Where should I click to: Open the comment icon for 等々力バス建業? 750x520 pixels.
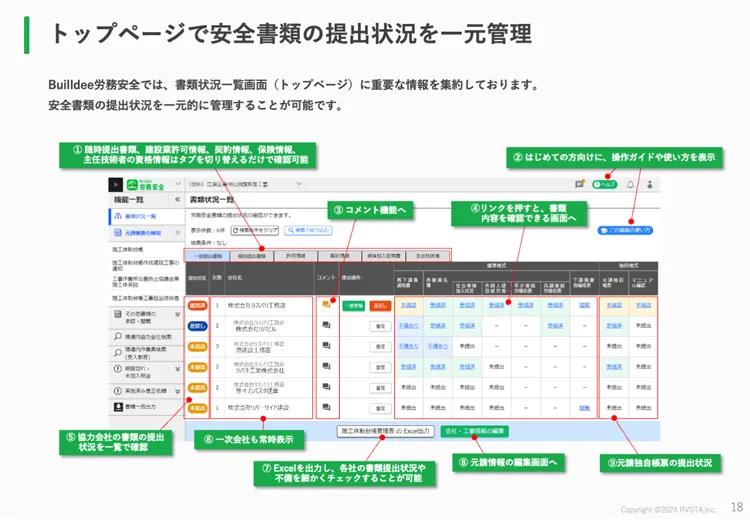326,387
